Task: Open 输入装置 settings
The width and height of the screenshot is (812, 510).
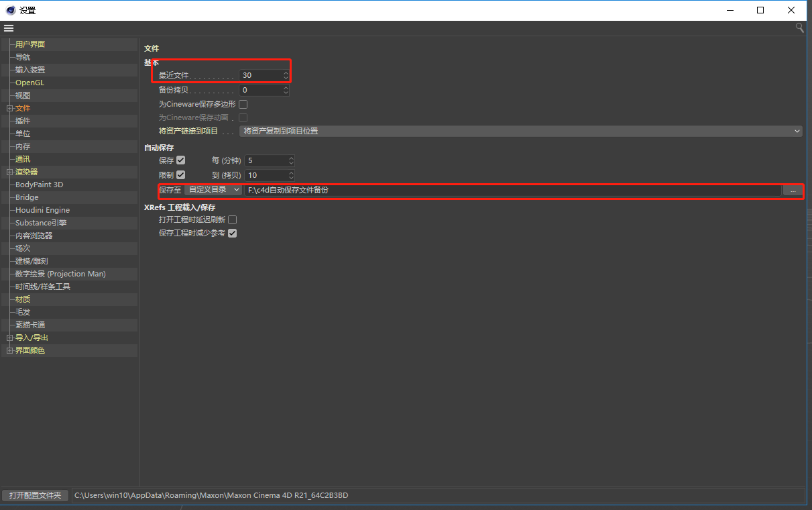Action: 30,70
